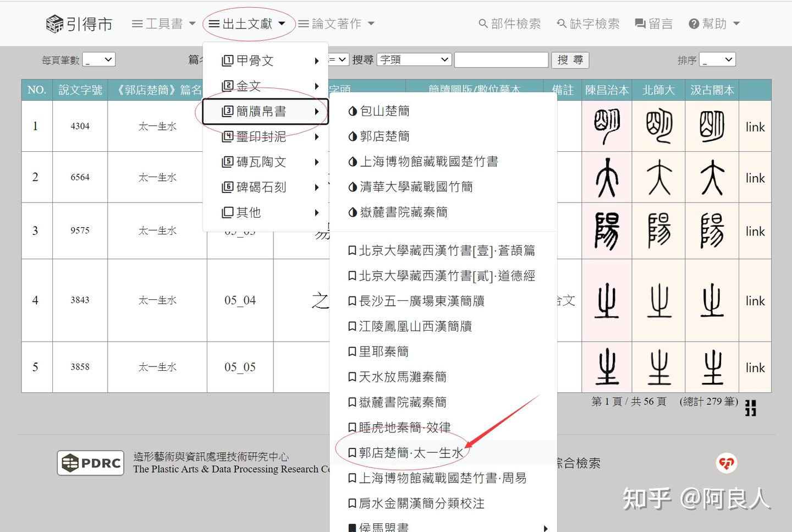
Task: Open the 部件檢索 search link
Action: (x=510, y=24)
